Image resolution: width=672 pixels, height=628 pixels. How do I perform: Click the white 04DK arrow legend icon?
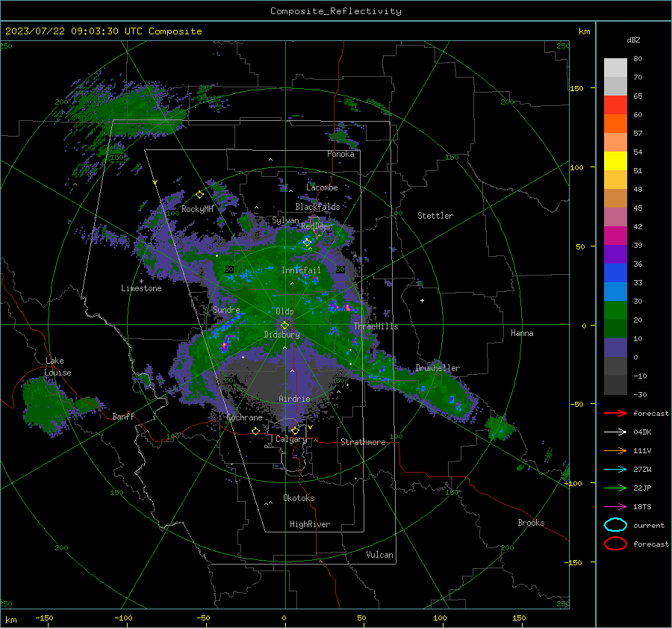pyautogui.click(x=615, y=432)
